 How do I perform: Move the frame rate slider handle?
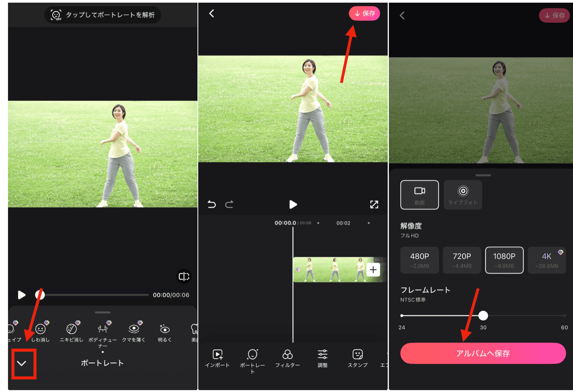pos(483,316)
